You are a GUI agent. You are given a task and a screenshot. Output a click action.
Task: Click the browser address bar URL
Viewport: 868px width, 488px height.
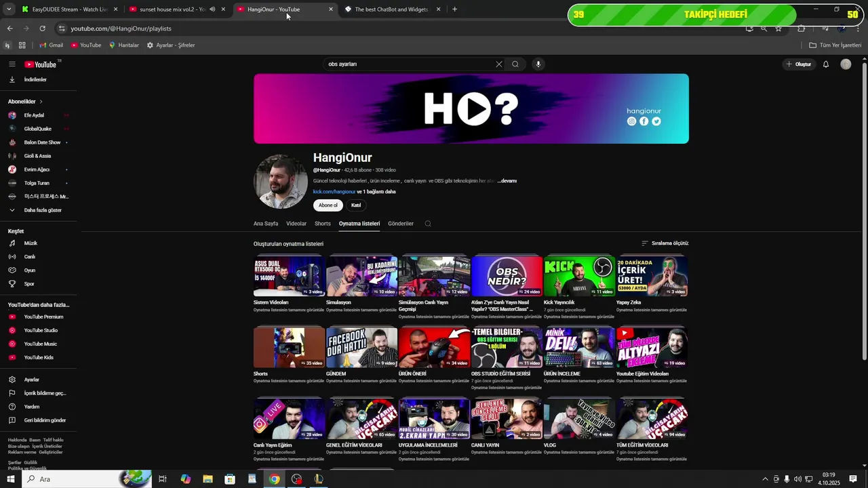121,28
